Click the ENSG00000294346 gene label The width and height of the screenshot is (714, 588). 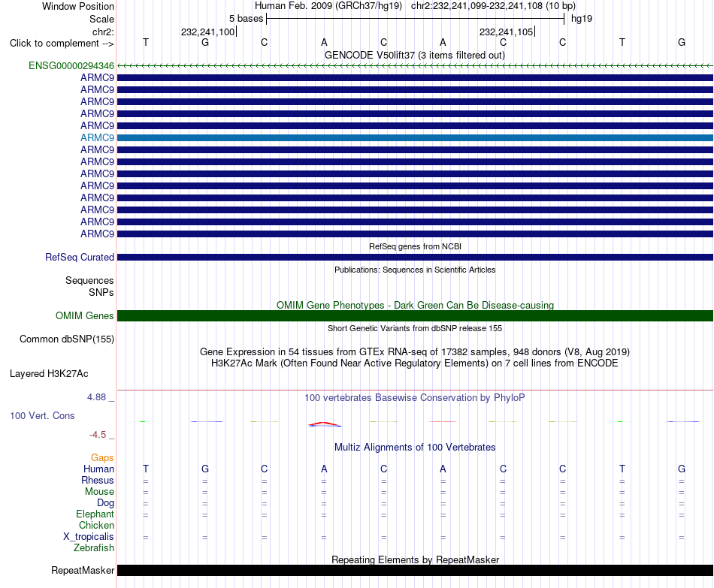(71, 66)
